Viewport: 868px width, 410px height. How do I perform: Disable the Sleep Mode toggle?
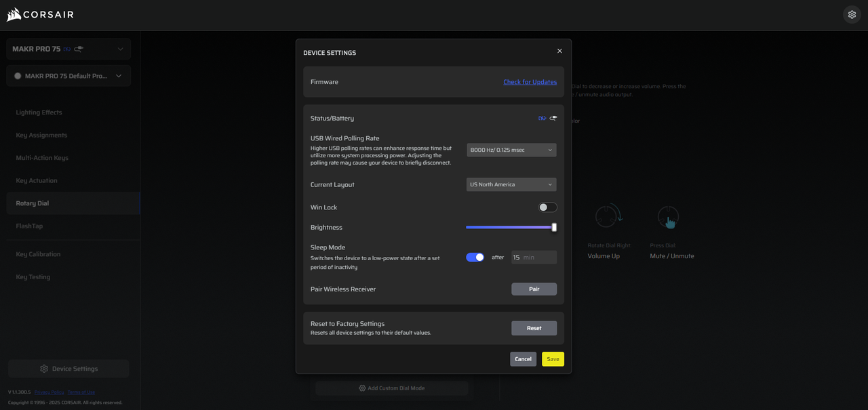point(475,258)
